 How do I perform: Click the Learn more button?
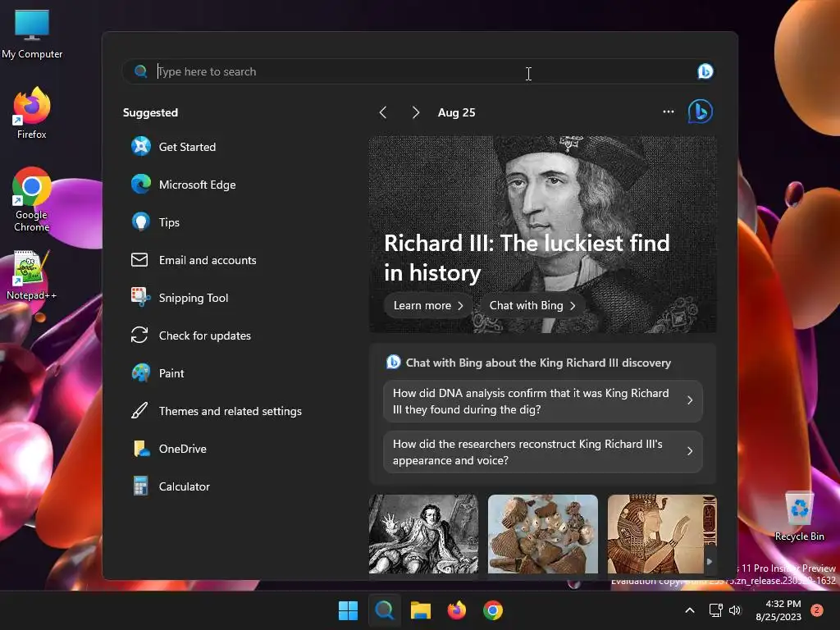[x=428, y=305]
